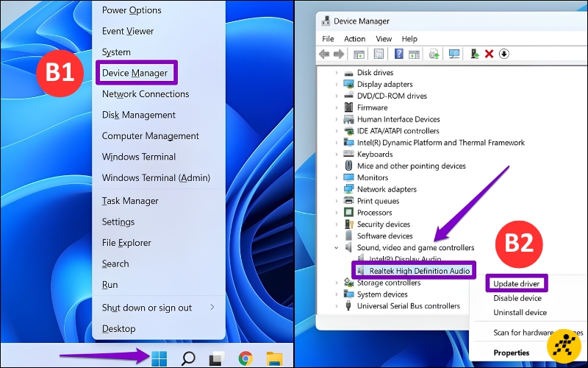This screenshot has height=368, width=588.
Task: Click the Properties sheet toolbar icon
Action: [x=379, y=54]
